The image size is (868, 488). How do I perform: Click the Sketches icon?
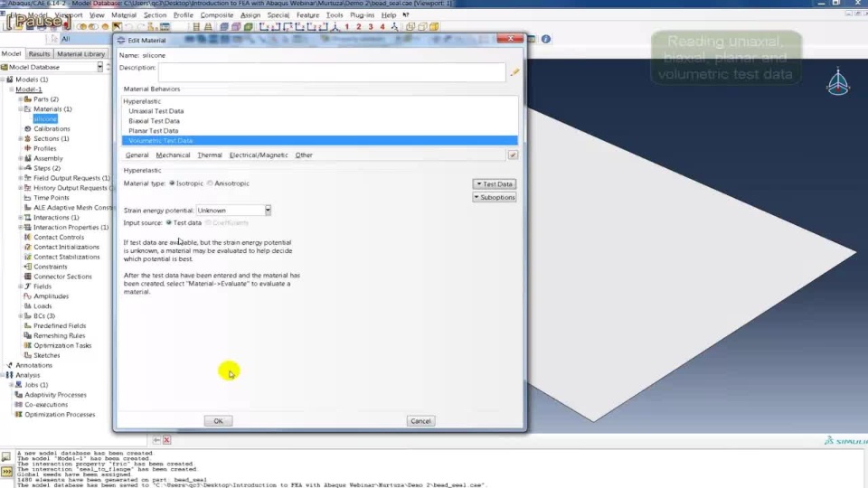pyautogui.click(x=28, y=355)
